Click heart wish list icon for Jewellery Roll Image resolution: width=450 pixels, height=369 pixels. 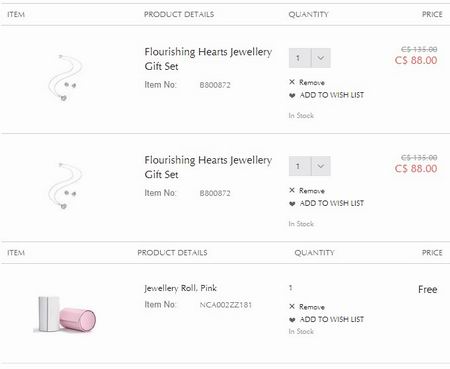click(x=292, y=320)
